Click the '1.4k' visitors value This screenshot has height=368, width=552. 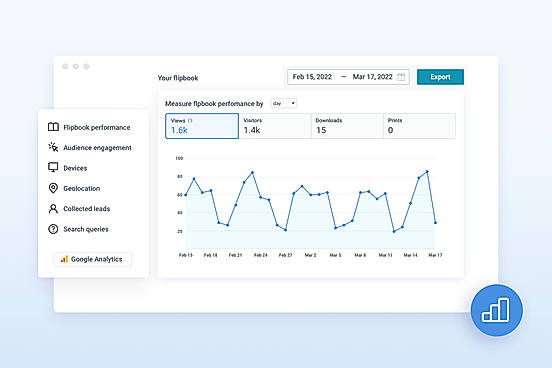252,130
